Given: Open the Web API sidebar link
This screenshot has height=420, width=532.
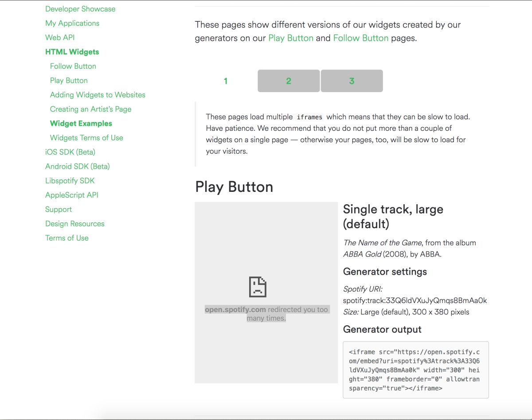Looking at the screenshot, I should coord(60,37).
